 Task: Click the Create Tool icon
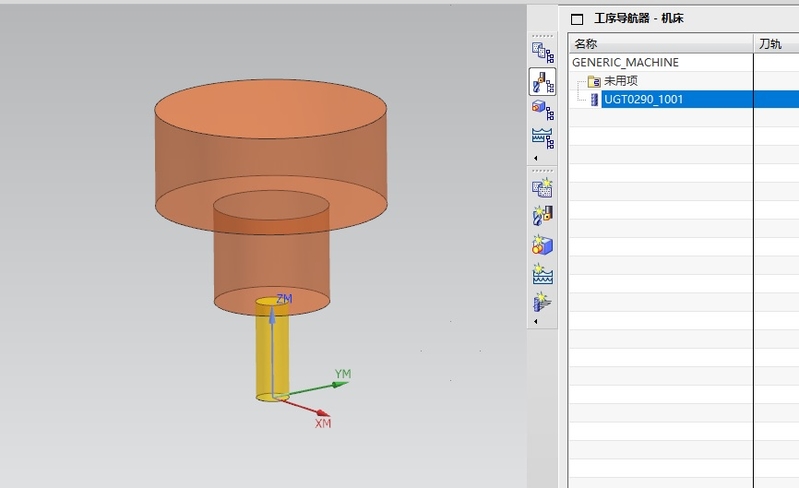[x=542, y=215]
